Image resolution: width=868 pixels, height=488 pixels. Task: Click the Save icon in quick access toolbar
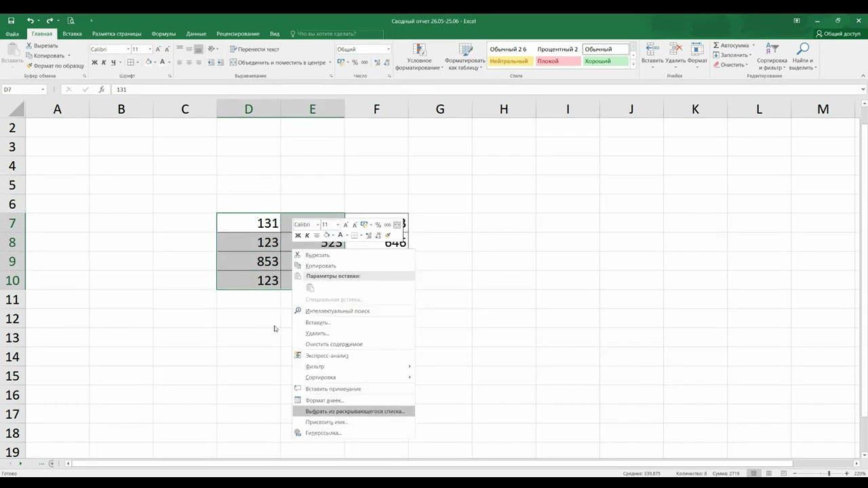click(x=11, y=21)
